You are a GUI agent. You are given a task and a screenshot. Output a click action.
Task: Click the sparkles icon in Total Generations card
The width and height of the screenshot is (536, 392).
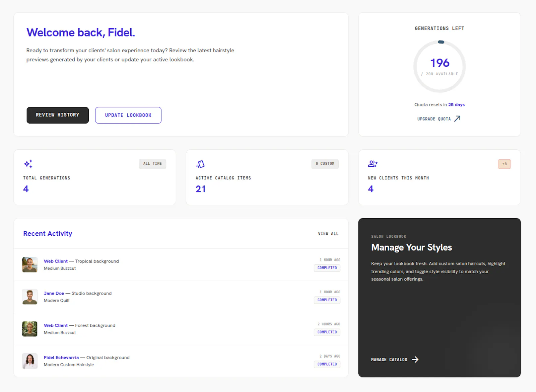(x=28, y=164)
